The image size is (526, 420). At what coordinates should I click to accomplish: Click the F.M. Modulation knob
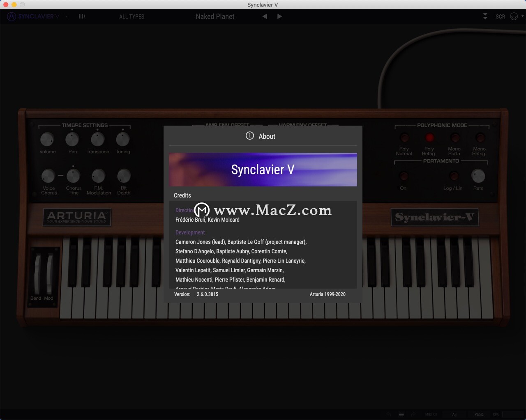point(98,176)
